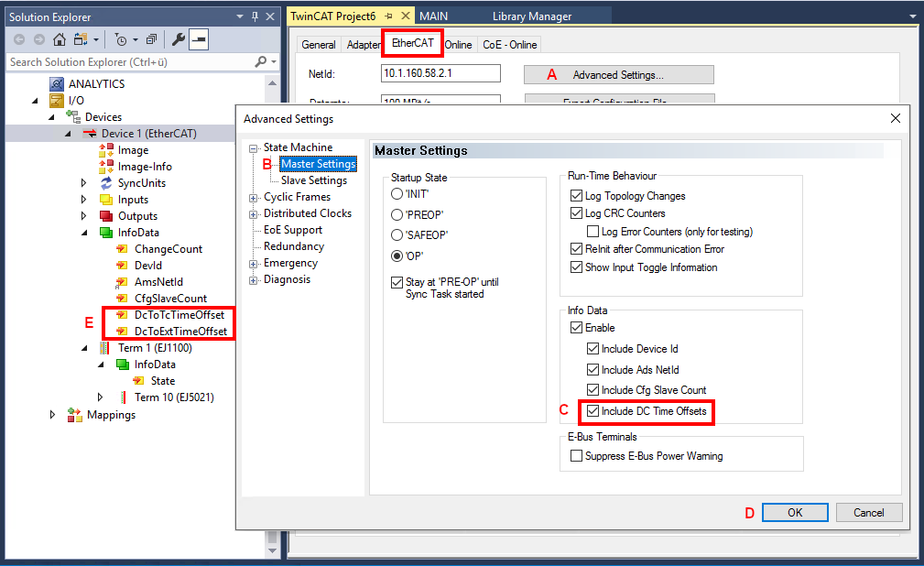924x566 pixels.
Task: Select the AmsNetId variable icon
Action: coord(122,282)
